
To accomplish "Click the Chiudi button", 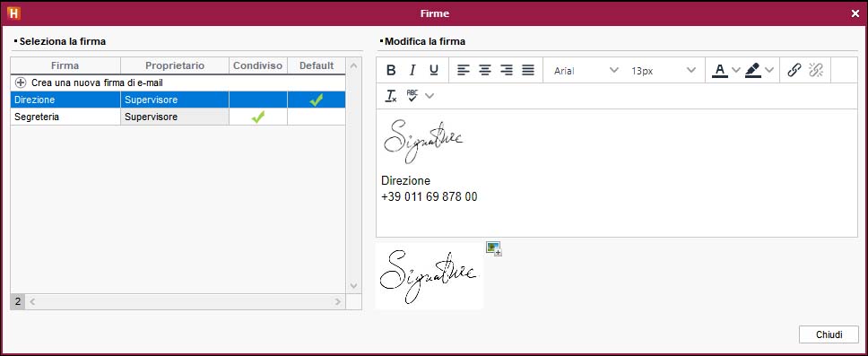I will pyautogui.click(x=829, y=334).
